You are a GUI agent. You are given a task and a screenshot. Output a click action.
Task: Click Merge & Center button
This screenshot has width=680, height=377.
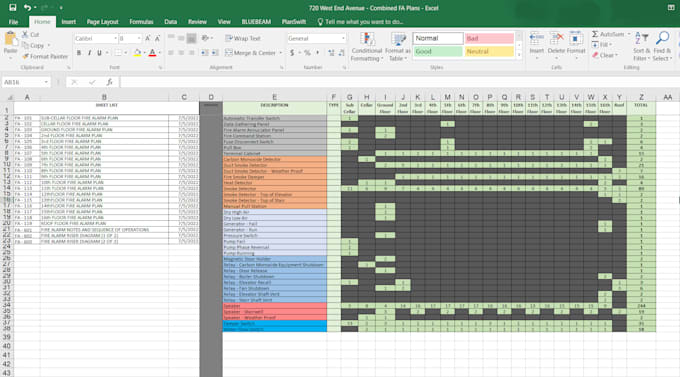[250, 53]
